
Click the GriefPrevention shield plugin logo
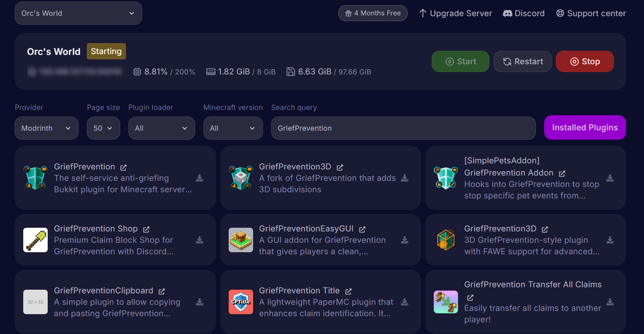[x=35, y=178]
